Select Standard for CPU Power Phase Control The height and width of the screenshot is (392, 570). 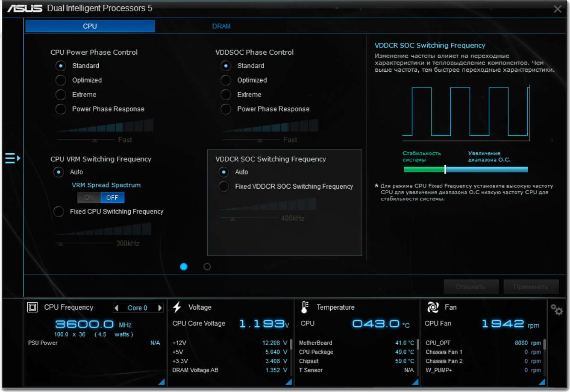[61, 66]
